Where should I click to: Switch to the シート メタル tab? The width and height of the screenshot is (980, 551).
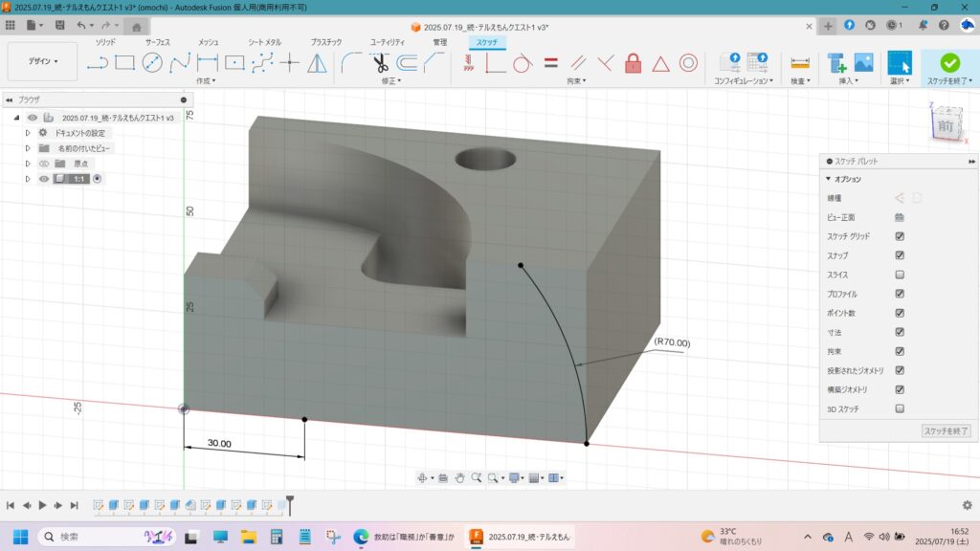[x=264, y=42]
